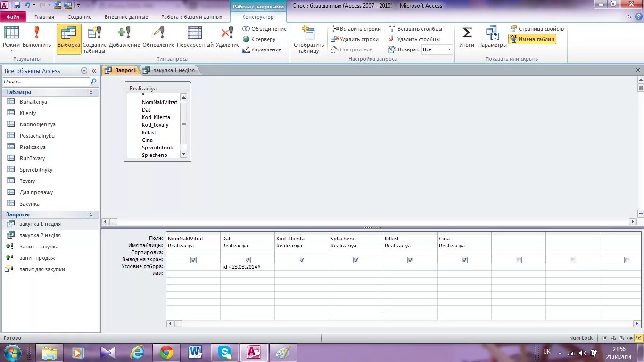
Task: Select the Выборка query type
Action: (69, 38)
